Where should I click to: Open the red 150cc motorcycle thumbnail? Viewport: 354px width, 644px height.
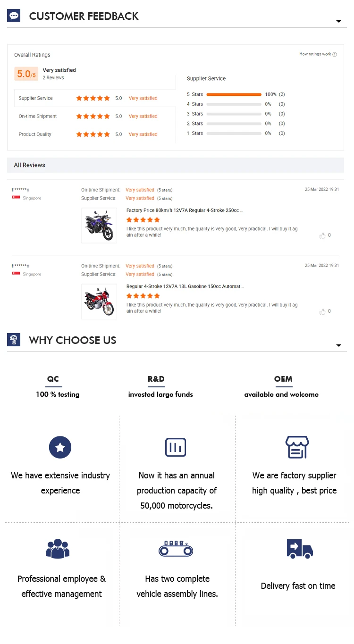click(99, 301)
